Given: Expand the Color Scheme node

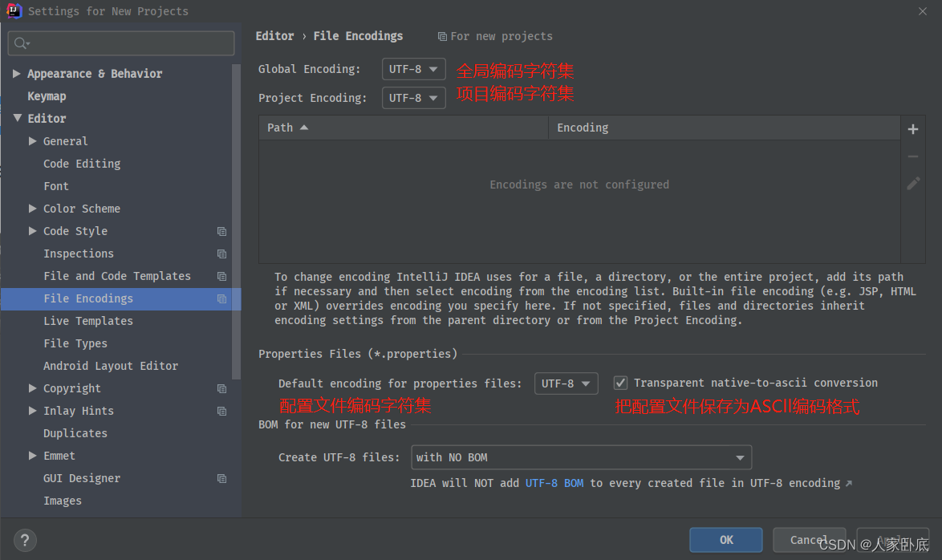Looking at the screenshot, I should 32,208.
